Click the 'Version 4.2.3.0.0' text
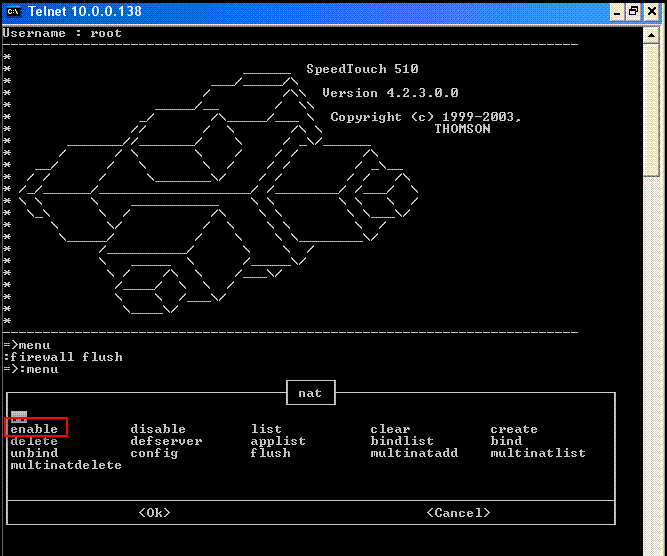The image size is (667, 556). (390, 93)
